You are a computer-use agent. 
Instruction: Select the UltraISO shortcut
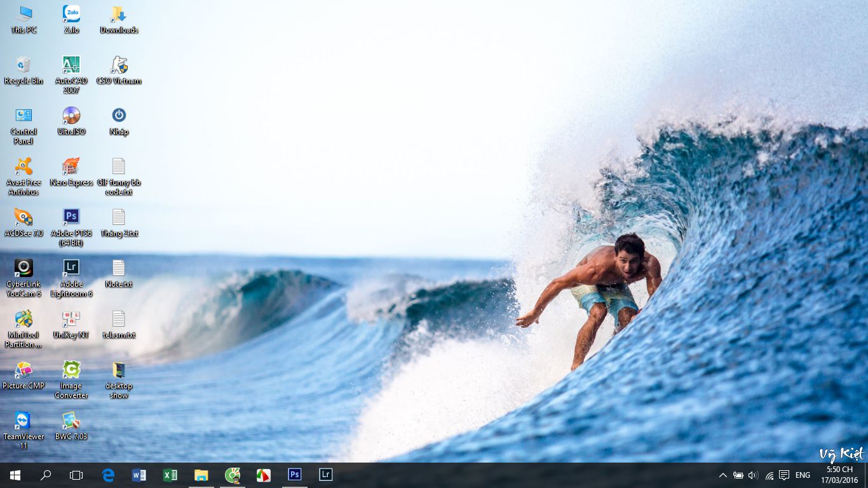71,121
